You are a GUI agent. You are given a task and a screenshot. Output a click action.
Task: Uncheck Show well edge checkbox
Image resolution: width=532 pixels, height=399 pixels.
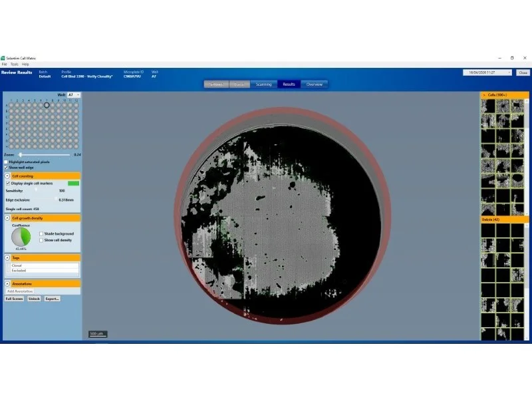coord(6,168)
